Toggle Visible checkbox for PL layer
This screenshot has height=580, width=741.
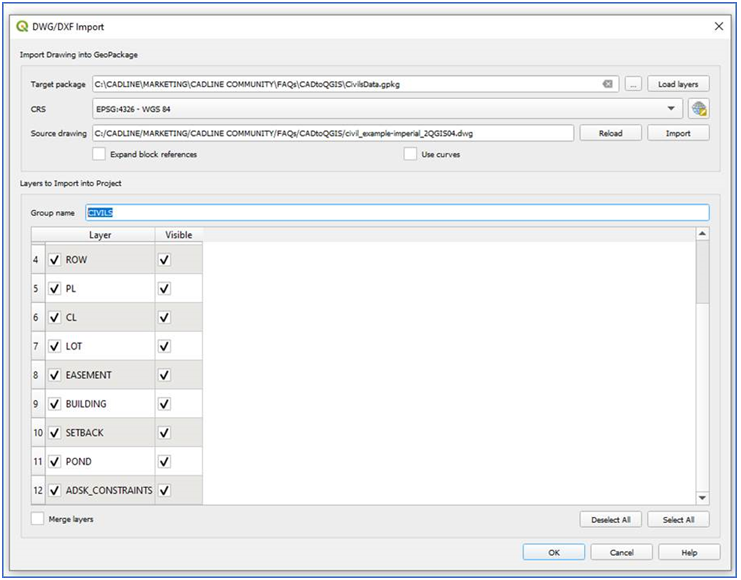point(164,288)
